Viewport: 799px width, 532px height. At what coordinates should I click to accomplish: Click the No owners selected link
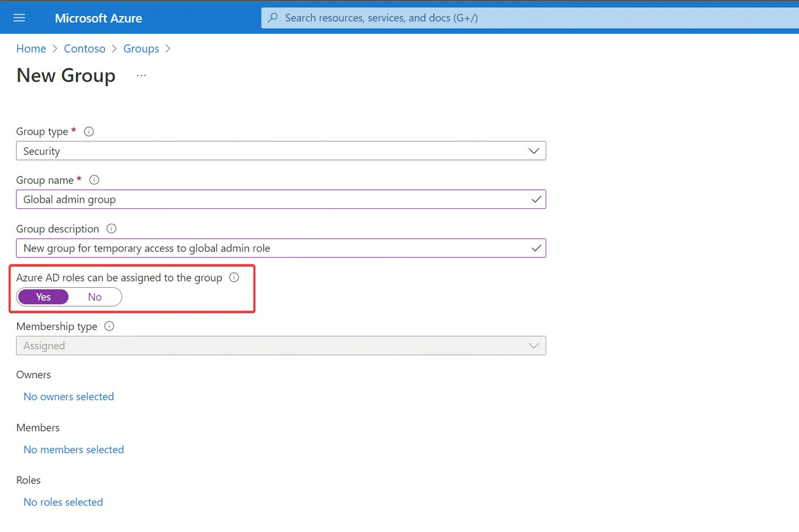click(x=68, y=397)
